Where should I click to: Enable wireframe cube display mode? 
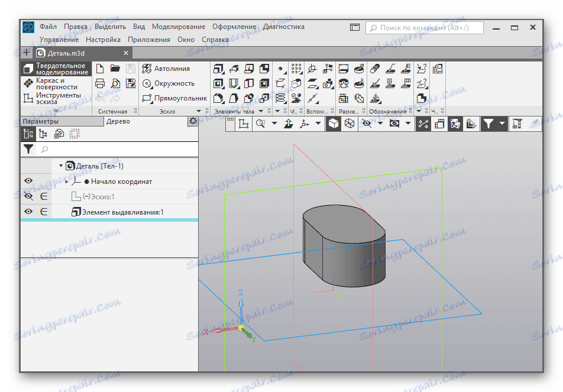point(350,124)
